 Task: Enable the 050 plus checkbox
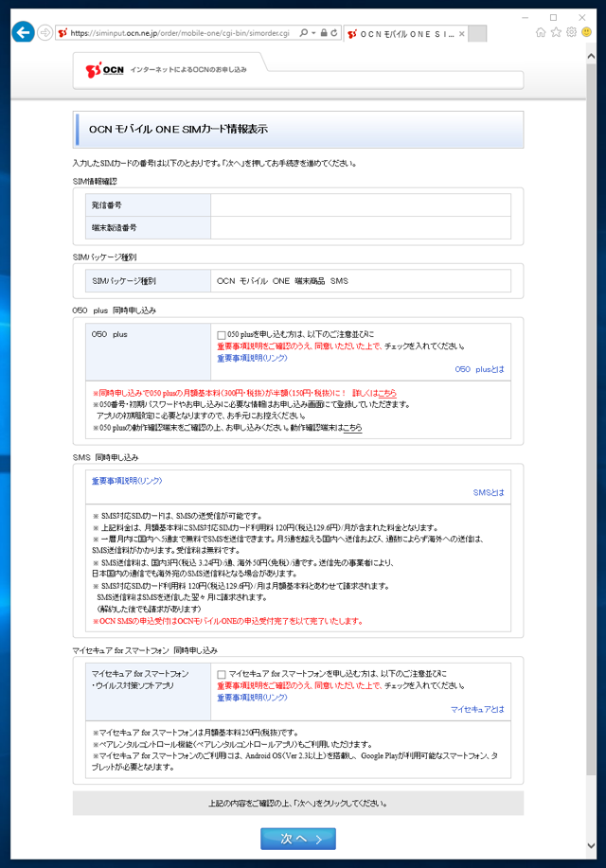[x=222, y=335]
